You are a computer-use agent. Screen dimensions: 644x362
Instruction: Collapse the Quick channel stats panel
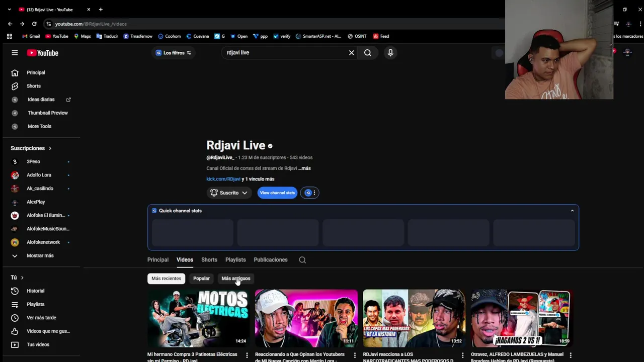(572, 211)
